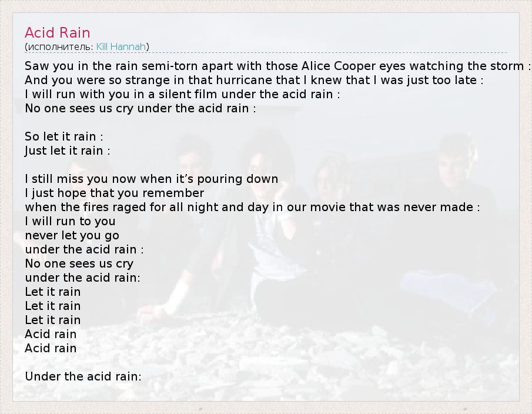Screen dimensions: 532x414
Task: Click the short "No one sees us cry" line
Action: 79,263
